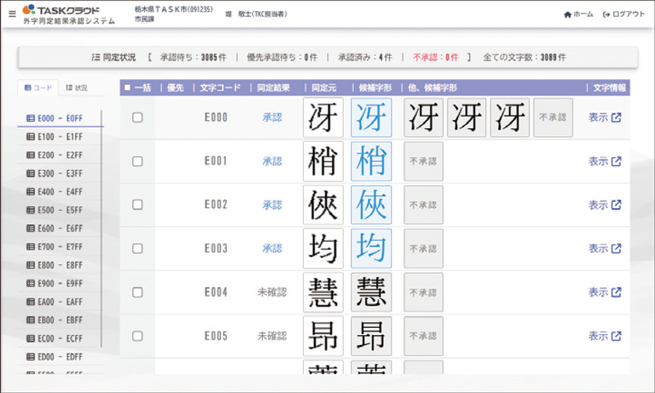Click 未確認 result in row E004

click(272, 292)
